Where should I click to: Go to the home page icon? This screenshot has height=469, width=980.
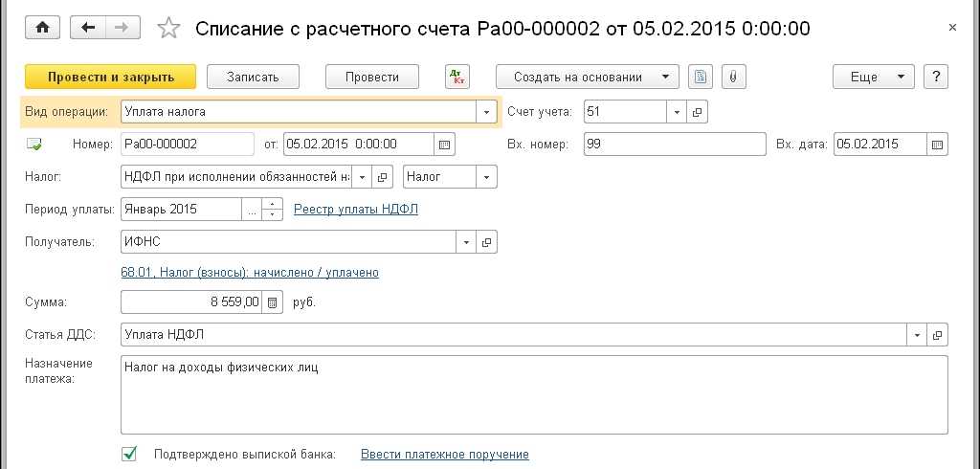[x=43, y=28]
